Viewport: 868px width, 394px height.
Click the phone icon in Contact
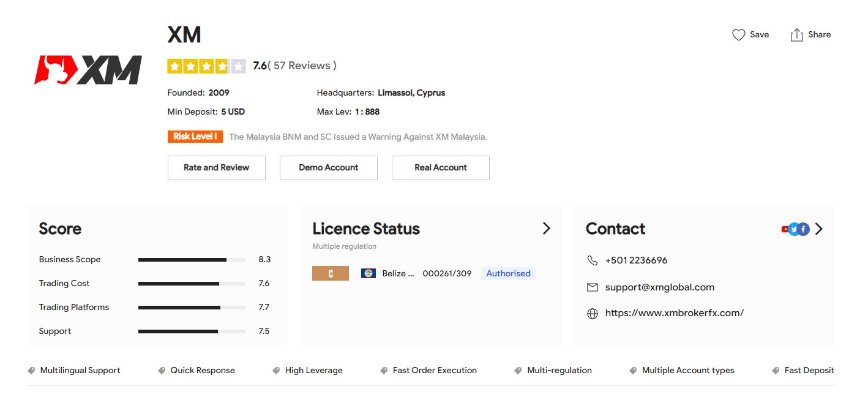[592, 260]
